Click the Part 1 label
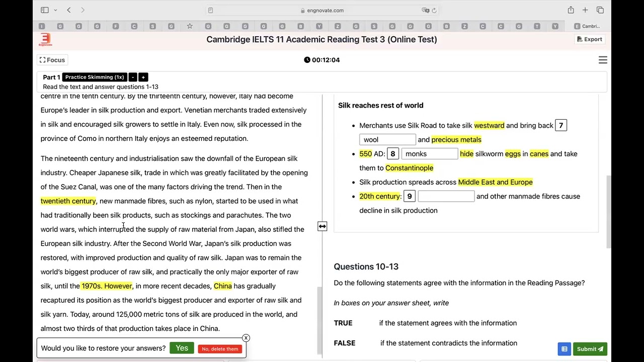This screenshot has height=362, width=644. pos(51,77)
